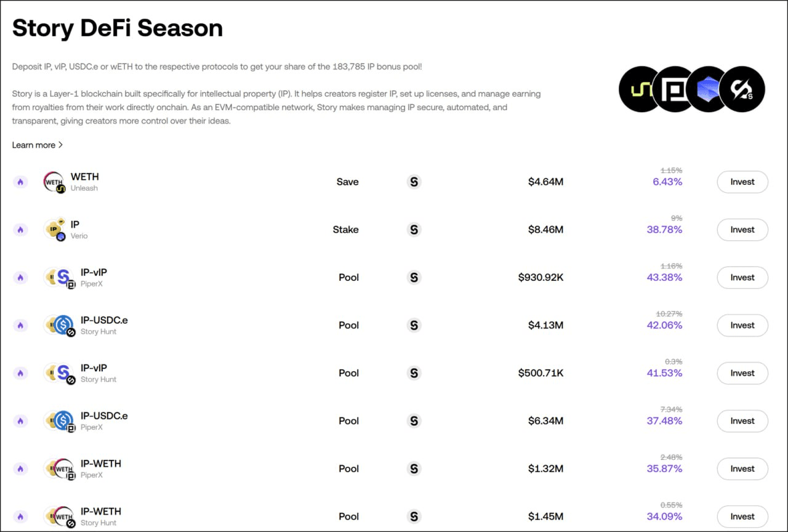Click IP-WETH PiperX pair token icon
788x532 pixels.
click(x=62, y=469)
